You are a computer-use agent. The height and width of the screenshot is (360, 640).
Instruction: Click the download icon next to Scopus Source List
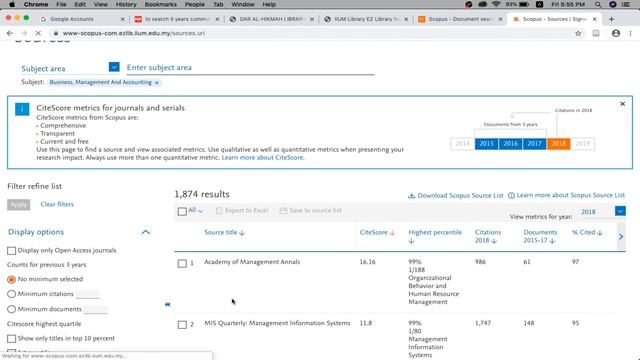pyautogui.click(x=411, y=196)
